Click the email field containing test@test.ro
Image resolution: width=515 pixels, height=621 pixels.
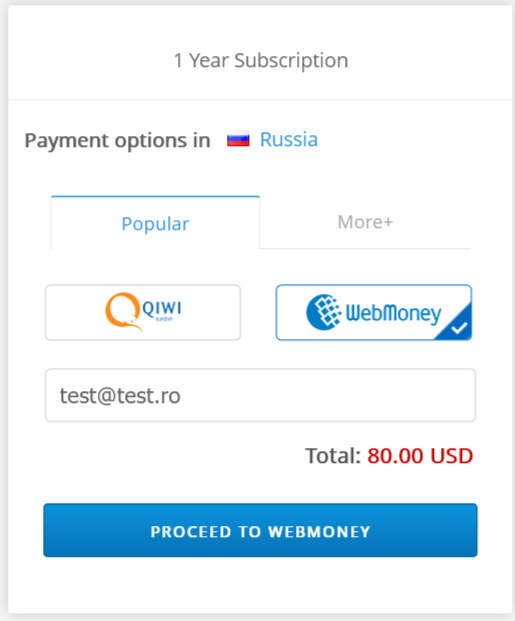click(x=260, y=395)
